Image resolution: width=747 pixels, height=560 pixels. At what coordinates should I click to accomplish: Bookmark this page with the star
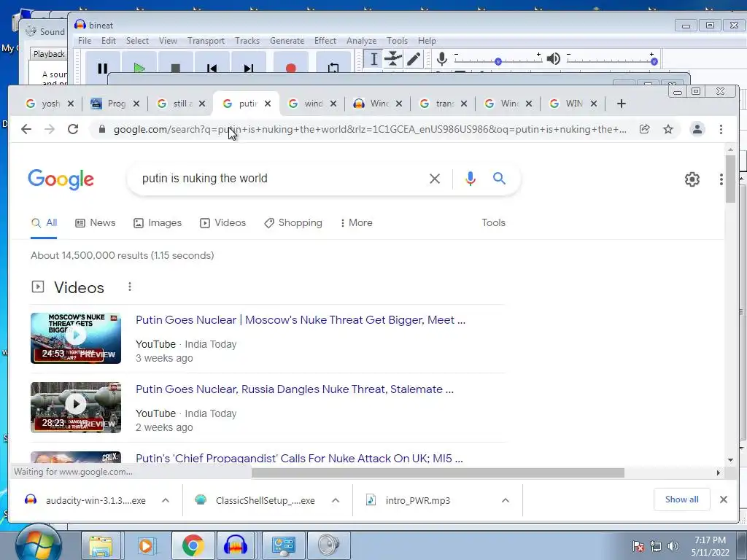tap(668, 129)
